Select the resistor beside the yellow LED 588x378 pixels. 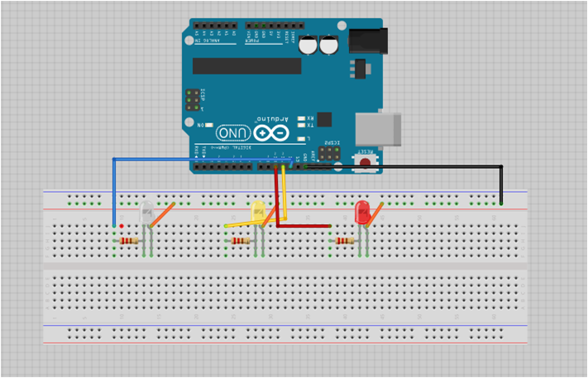241,241
